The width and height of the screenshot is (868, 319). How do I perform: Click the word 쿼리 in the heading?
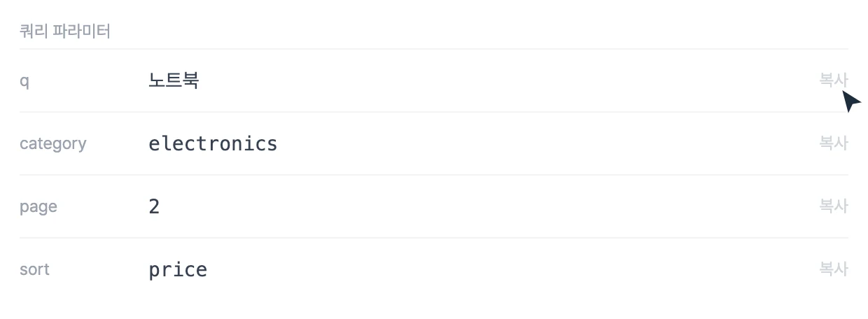coord(33,31)
